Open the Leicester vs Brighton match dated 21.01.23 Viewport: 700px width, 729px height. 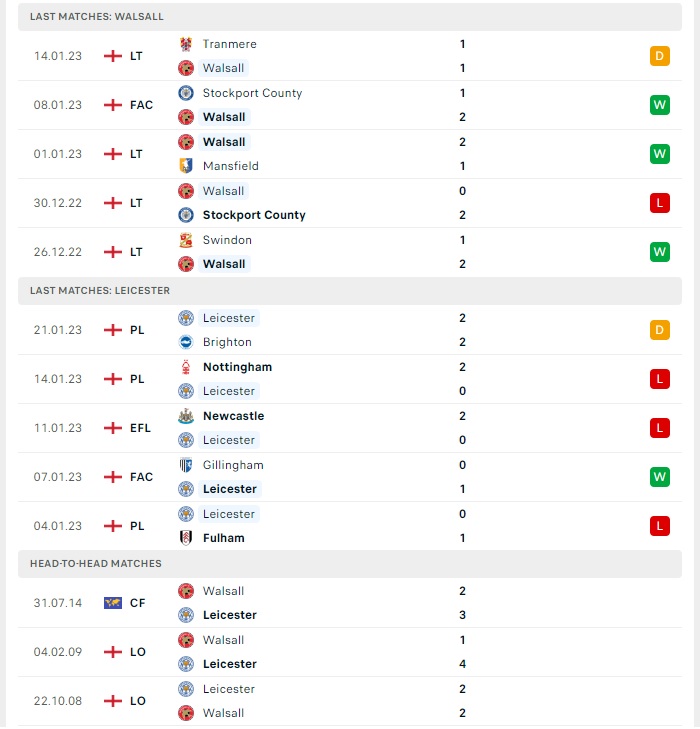point(350,330)
